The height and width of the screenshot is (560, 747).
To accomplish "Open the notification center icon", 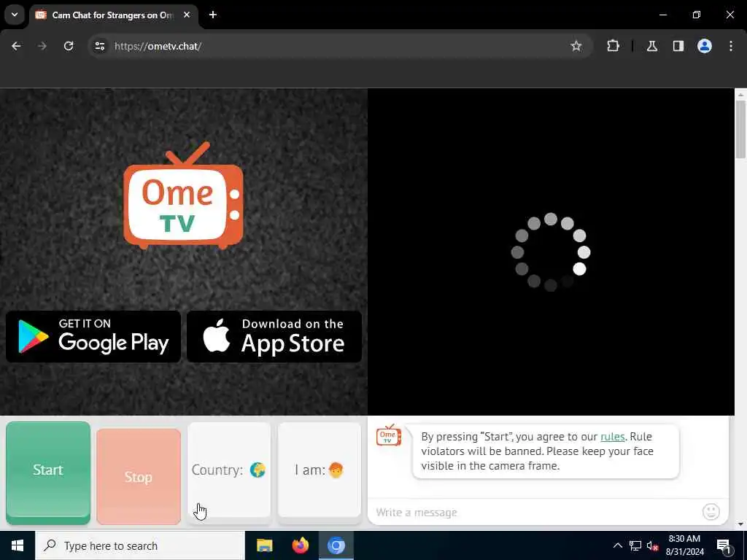I will coord(724,545).
